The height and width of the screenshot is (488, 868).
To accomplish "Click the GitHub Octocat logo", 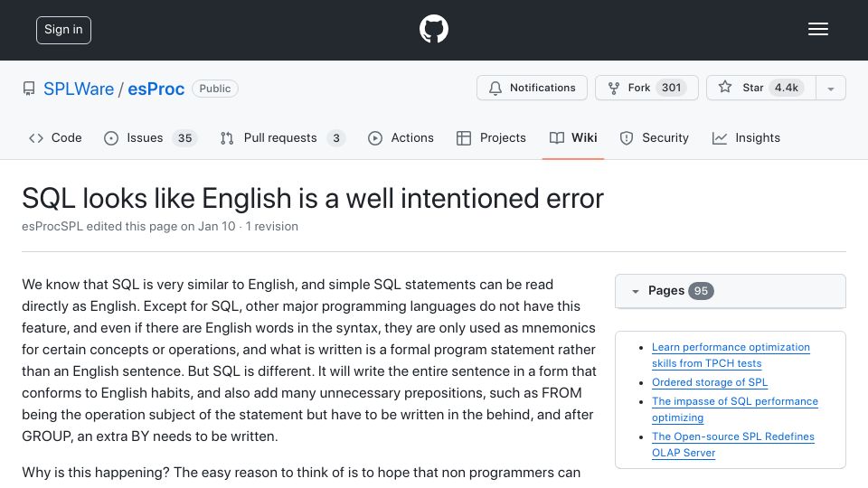I will (433, 29).
